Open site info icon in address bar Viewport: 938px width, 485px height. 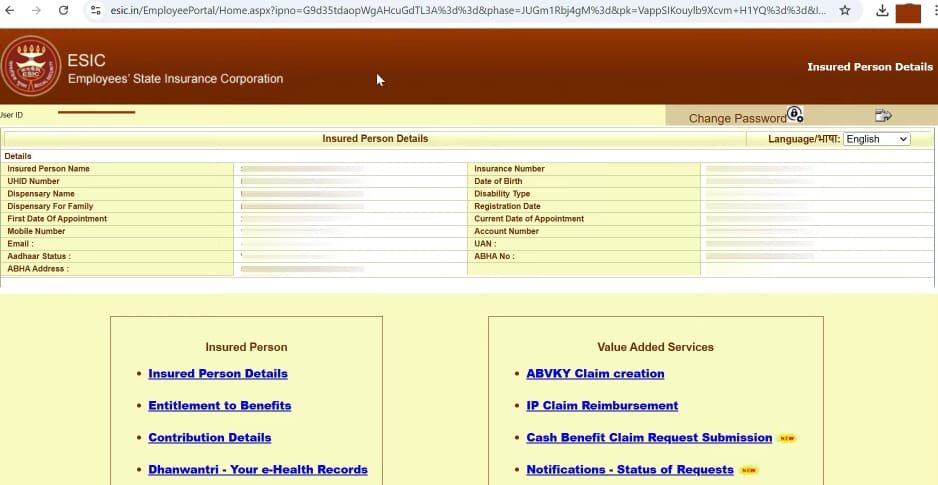(95, 11)
